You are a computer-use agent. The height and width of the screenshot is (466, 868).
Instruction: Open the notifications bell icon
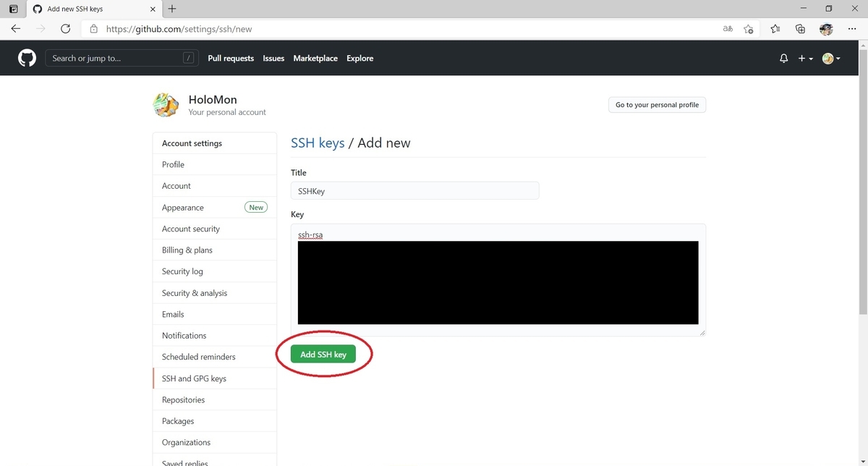point(783,59)
